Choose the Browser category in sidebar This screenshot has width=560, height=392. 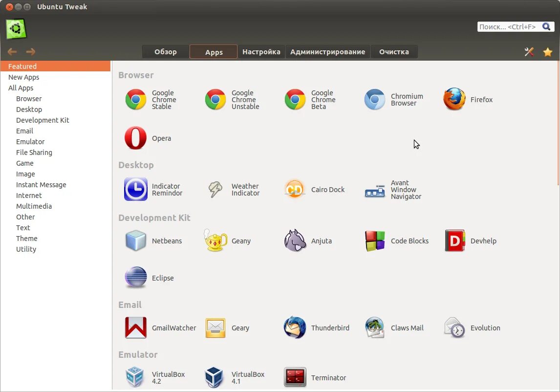point(55,98)
